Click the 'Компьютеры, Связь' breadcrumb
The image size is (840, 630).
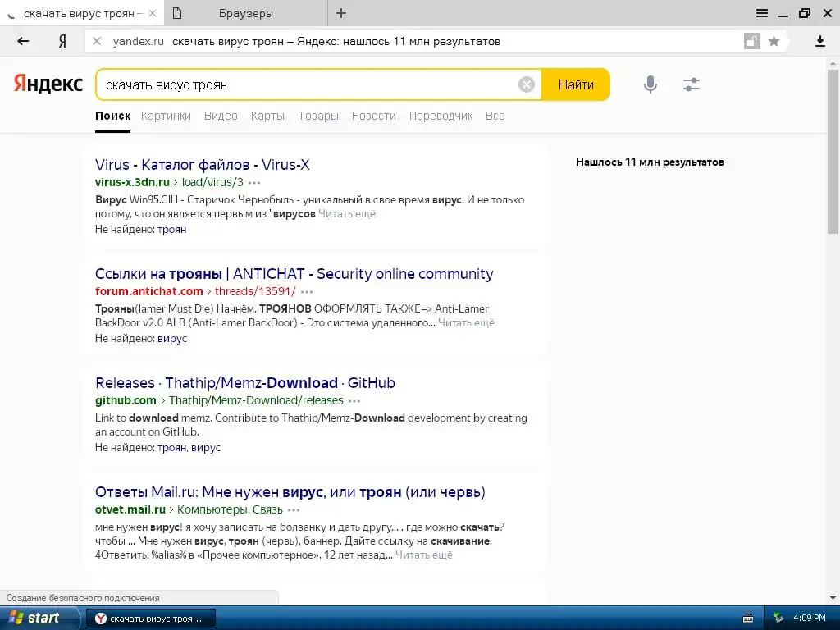coord(230,510)
